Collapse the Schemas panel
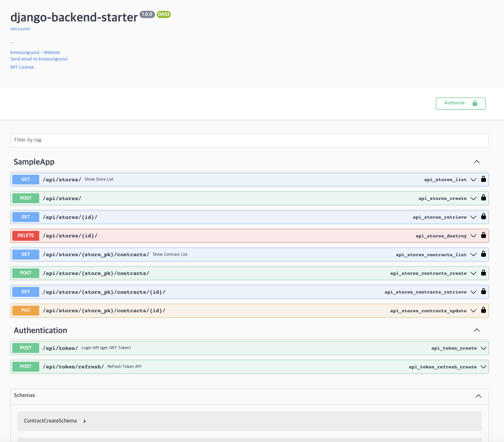 coord(478,396)
